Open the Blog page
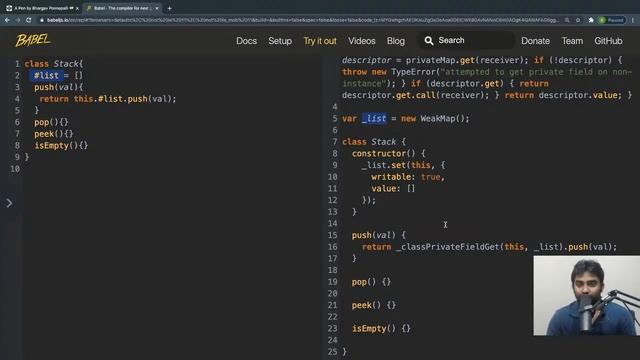The height and width of the screenshot is (360, 640). (396, 41)
